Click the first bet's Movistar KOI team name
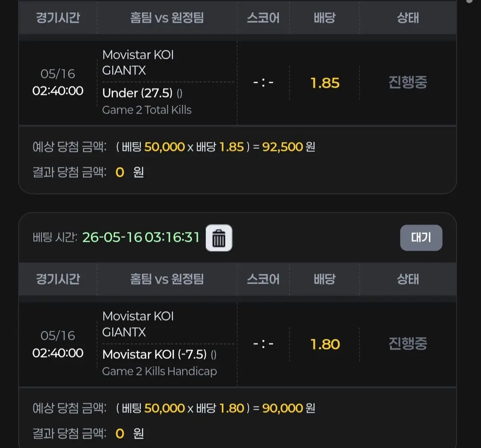Viewport: 481px width, 448px height. 138,55
